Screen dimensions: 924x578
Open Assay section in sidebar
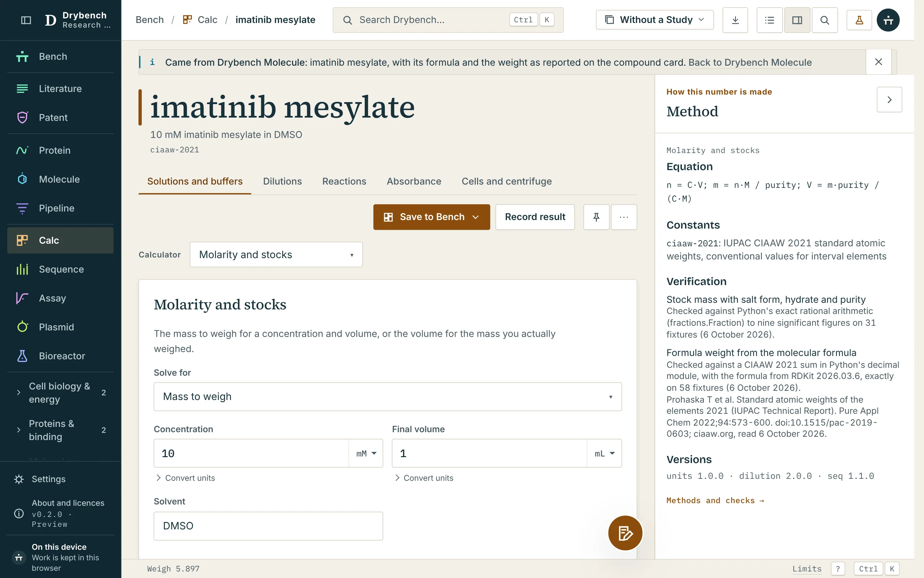(60, 298)
